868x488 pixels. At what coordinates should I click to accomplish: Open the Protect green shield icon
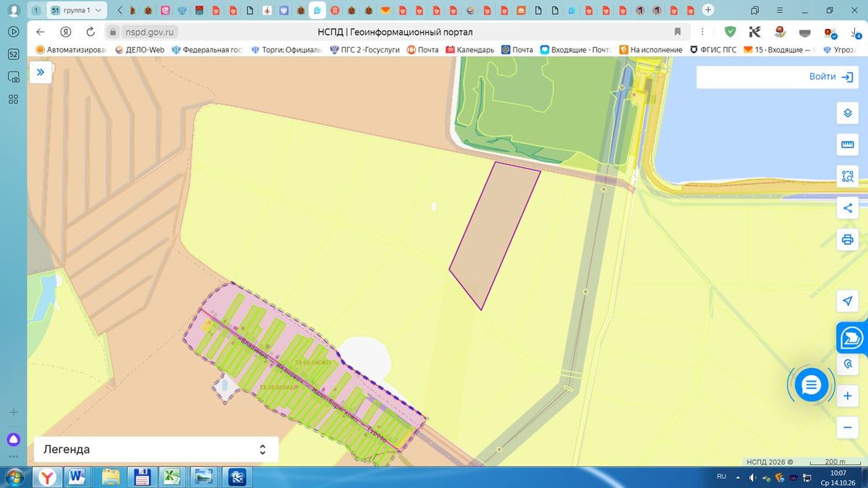click(730, 32)
